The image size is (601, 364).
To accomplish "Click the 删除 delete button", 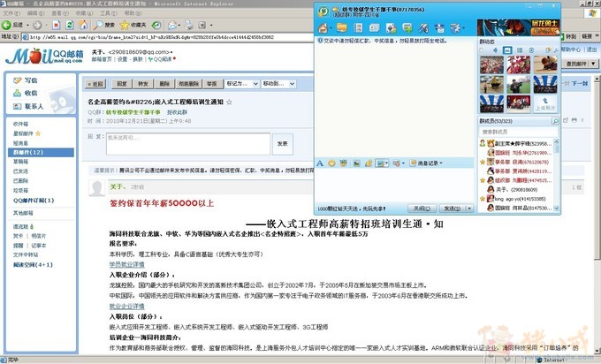I will (x=164, y=84).
